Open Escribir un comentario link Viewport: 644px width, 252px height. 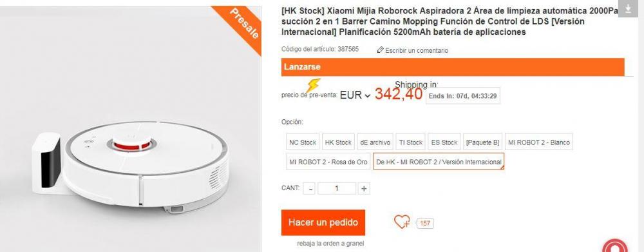tap(417, 50)
